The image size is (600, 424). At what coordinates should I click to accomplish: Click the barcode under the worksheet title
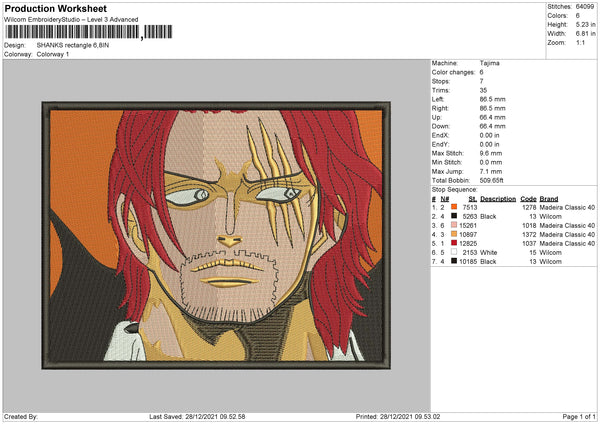click(88, 32)
